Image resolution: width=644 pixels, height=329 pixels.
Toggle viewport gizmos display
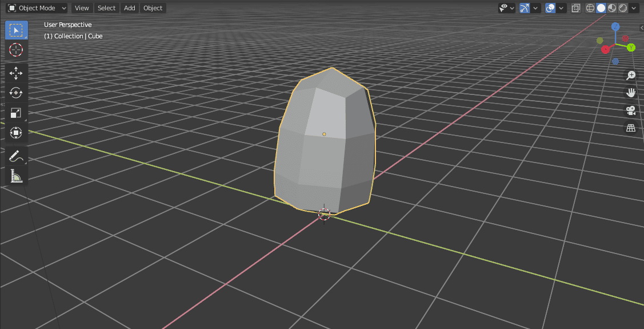(x=525, y=8)
